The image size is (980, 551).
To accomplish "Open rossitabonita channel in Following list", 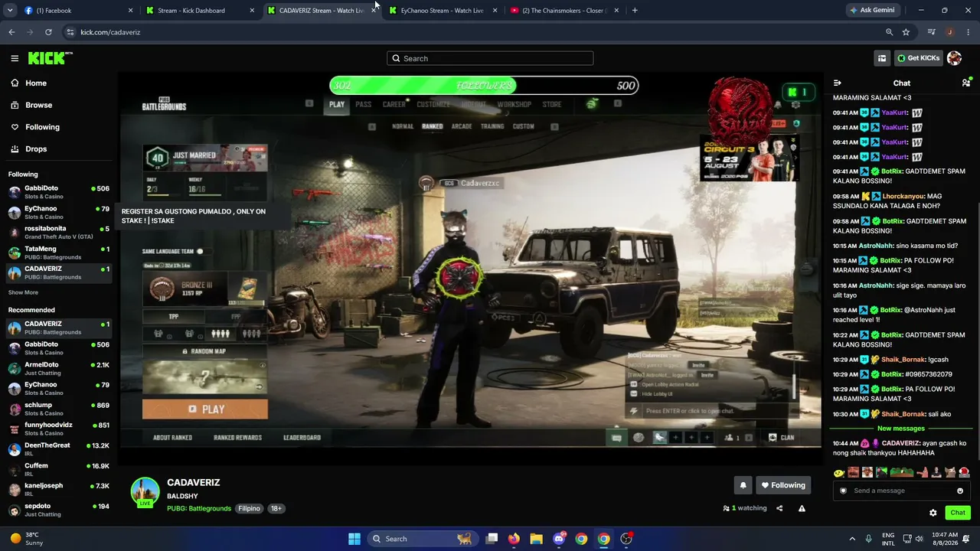I will tap(60, 233).
